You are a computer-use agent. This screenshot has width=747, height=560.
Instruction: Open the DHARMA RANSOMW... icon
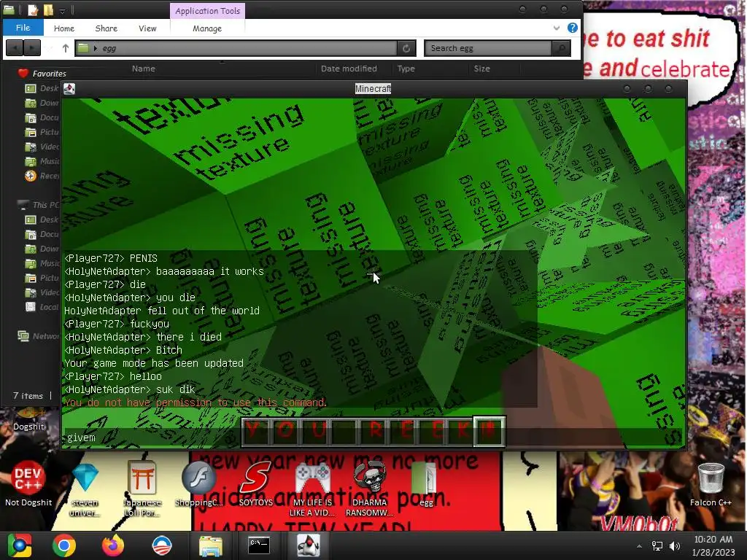[369, 489]
